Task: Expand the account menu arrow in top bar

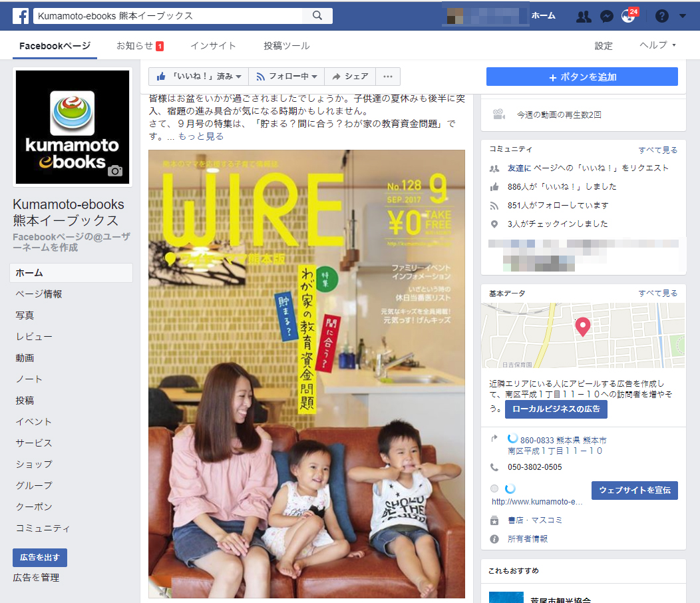Action: click(683, 17)
